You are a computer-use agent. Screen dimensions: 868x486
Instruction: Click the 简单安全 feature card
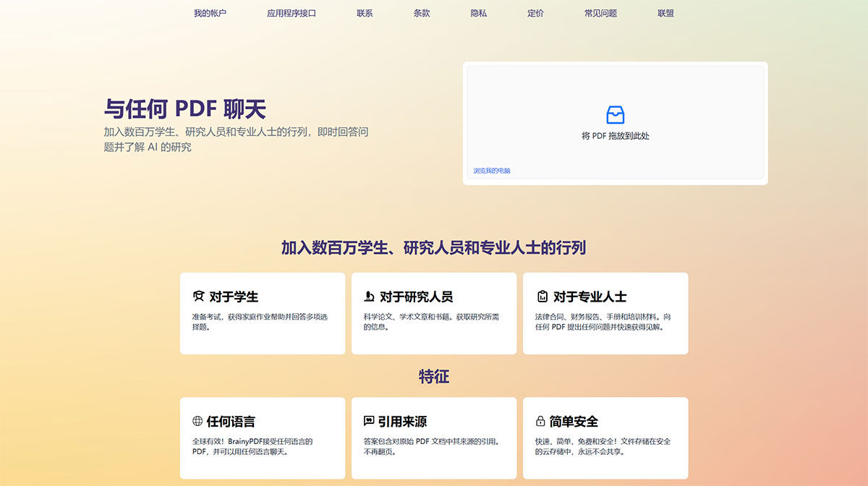(x=605, y=438)
